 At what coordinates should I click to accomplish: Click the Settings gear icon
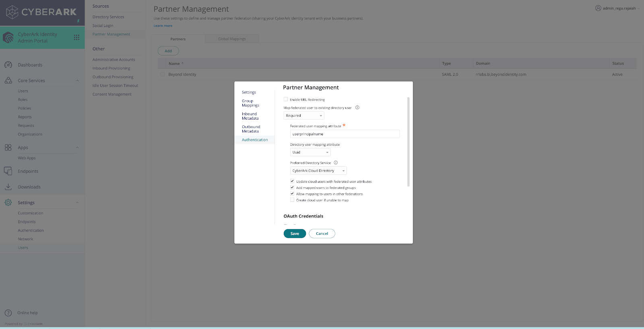click(x=8, y=203)
